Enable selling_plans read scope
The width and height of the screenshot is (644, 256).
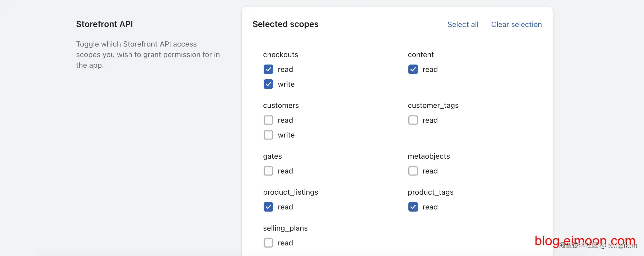pyautogui.click(x=268, y=243)
